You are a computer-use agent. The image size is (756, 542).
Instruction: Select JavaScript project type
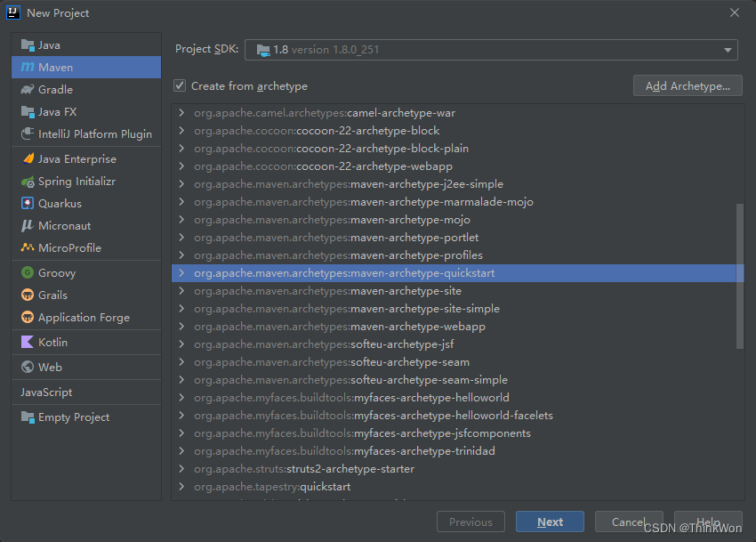(x=46, y=392)
